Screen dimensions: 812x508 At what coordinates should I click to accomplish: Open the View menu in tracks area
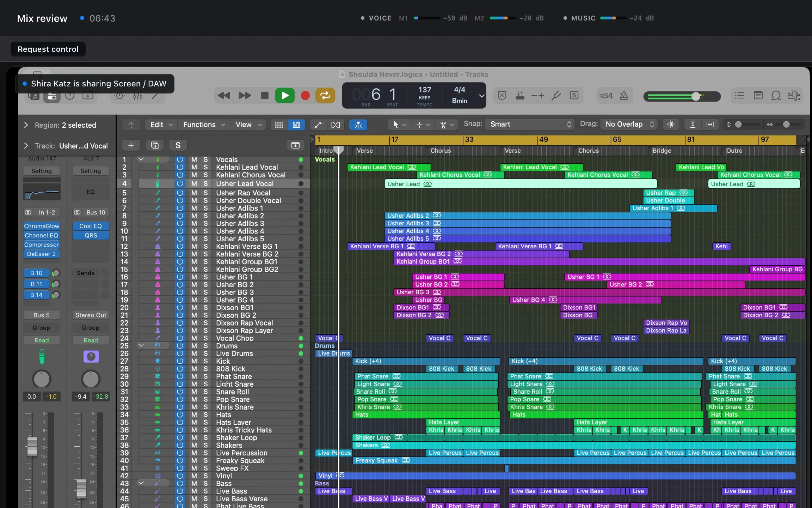[248, 125]
